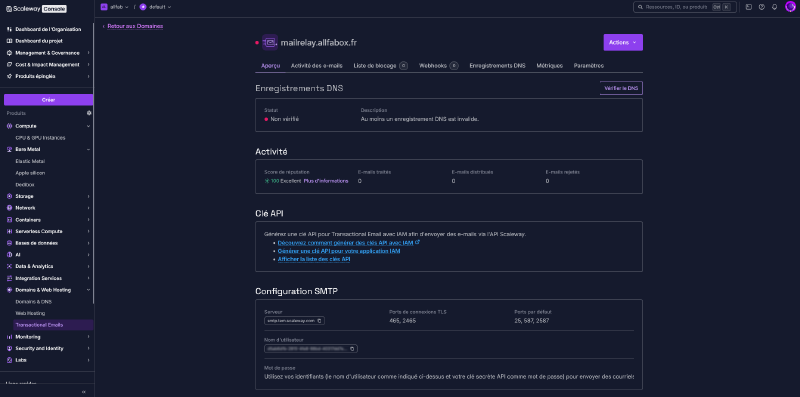
Task: Click the Security and Identity icon
Action: click(10, 349)
